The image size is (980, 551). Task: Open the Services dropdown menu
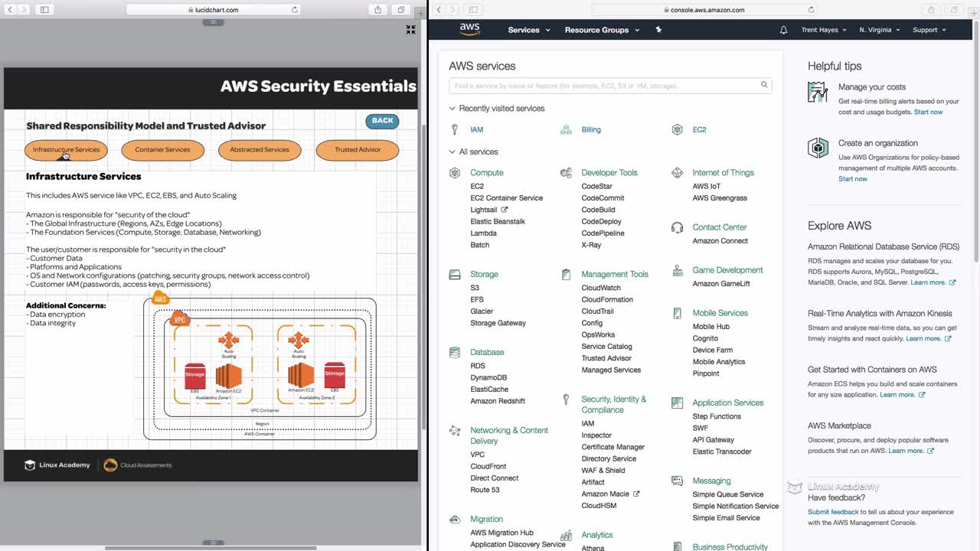529,30
